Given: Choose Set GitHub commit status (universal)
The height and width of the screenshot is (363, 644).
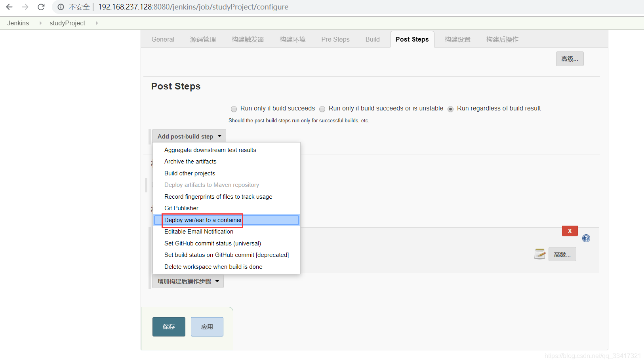Looking at the screenshot, I should (227, 243).
